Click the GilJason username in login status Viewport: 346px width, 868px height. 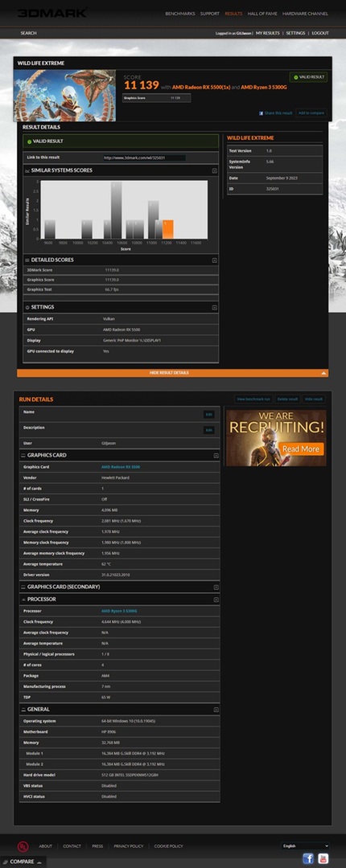tap(244, 33)
